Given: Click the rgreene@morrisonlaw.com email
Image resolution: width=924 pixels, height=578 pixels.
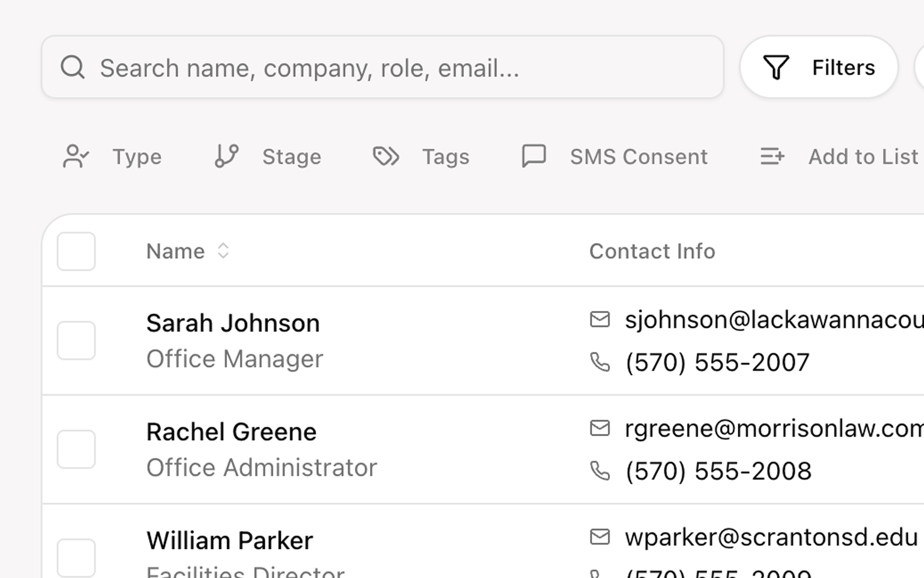Looking at the screenshot, I should [774, 429].
